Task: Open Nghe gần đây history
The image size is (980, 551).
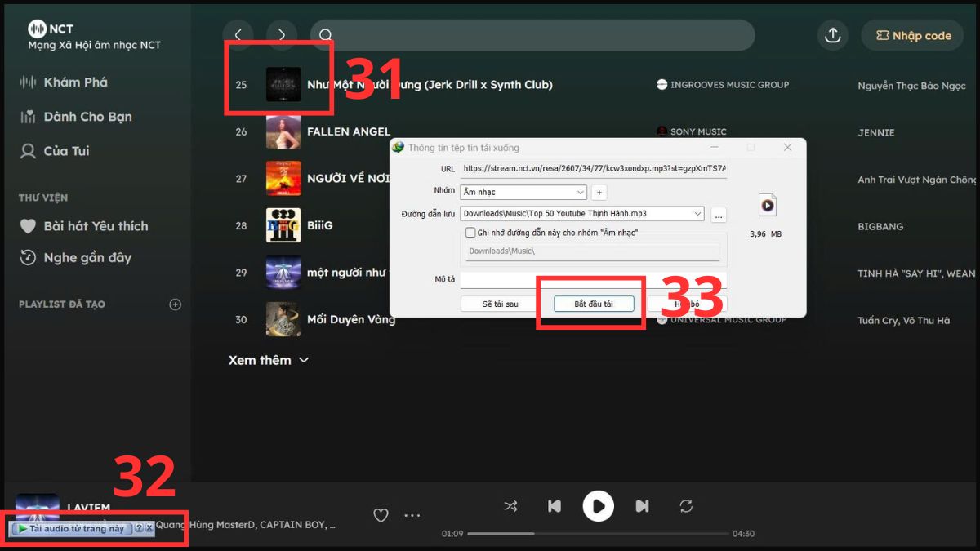Action: click(x=76, y=257)
